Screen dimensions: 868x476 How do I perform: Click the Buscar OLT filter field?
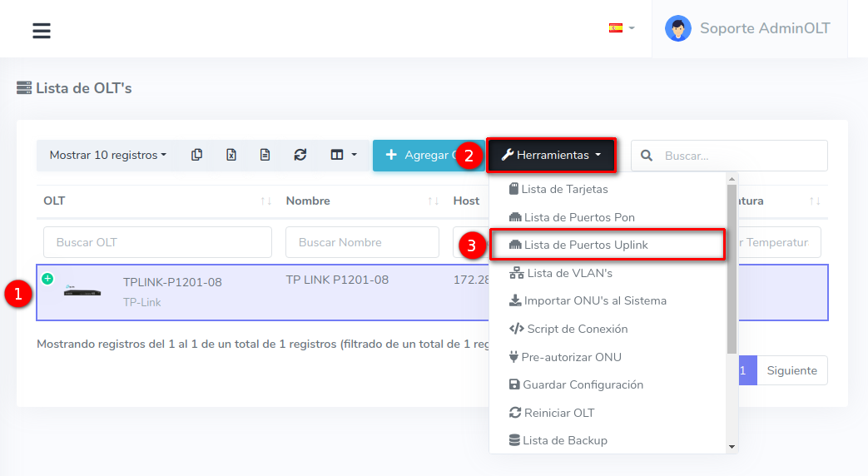tap(157, 242)
